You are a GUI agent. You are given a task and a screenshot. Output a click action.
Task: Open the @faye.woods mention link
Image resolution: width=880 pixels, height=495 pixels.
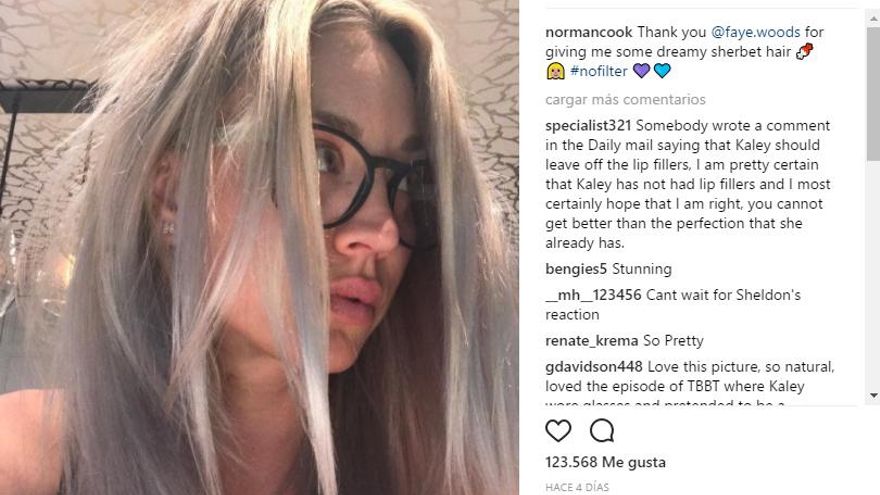[x=755, y=32]
